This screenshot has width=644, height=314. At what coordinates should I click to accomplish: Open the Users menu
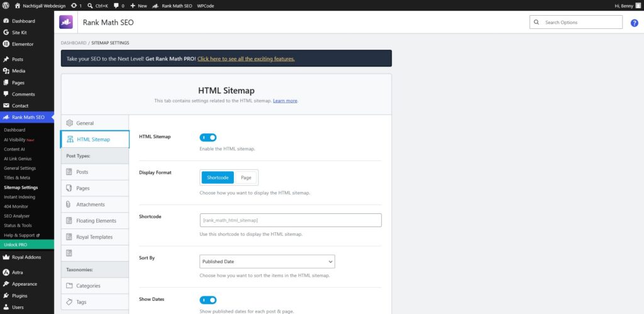[x=26, y=307]
